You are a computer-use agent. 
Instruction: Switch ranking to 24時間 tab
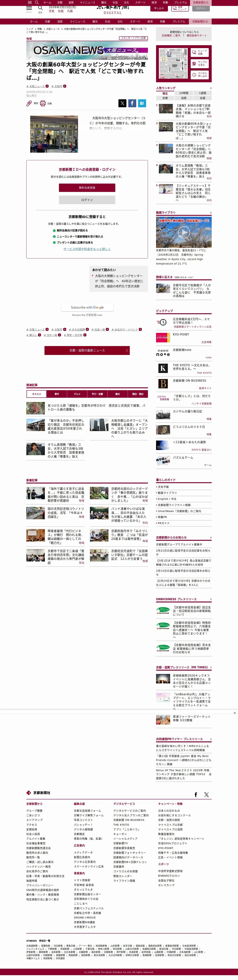coord(184,93)
